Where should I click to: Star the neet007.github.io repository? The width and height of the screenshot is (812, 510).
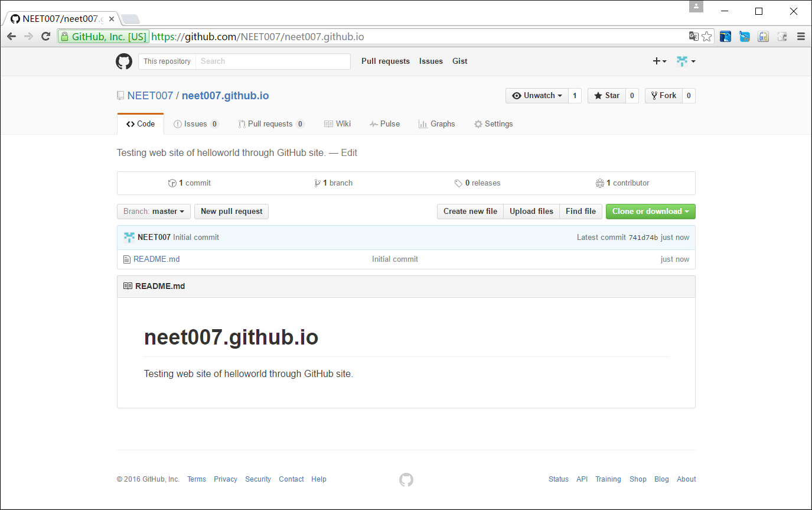[606, 96]
